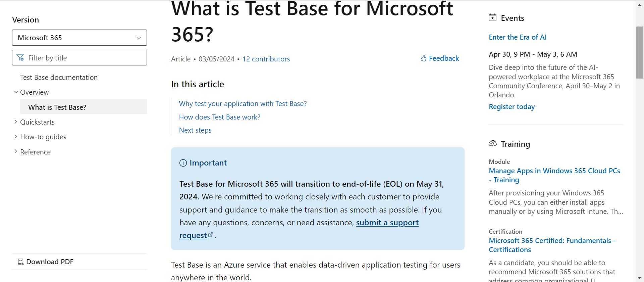644x282 pixels.
Task: Open Enter the Era of AI event
Action: coord(518,37)
